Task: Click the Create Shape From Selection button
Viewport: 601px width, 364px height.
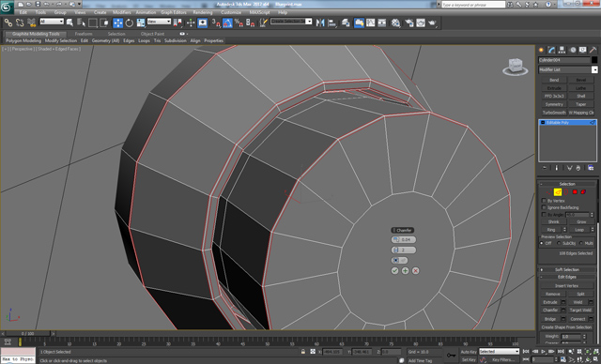Action: coord(566,327)
